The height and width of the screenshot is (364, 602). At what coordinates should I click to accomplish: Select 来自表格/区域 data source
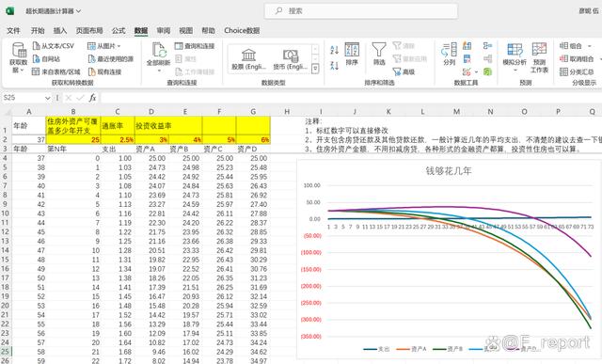coord(56,71)
